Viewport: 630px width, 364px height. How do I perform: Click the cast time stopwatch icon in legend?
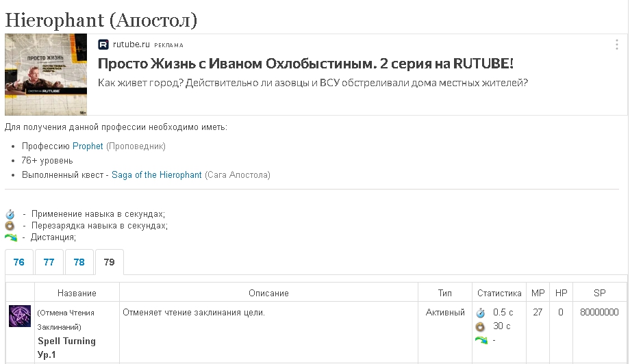click(x=10, y=214)
